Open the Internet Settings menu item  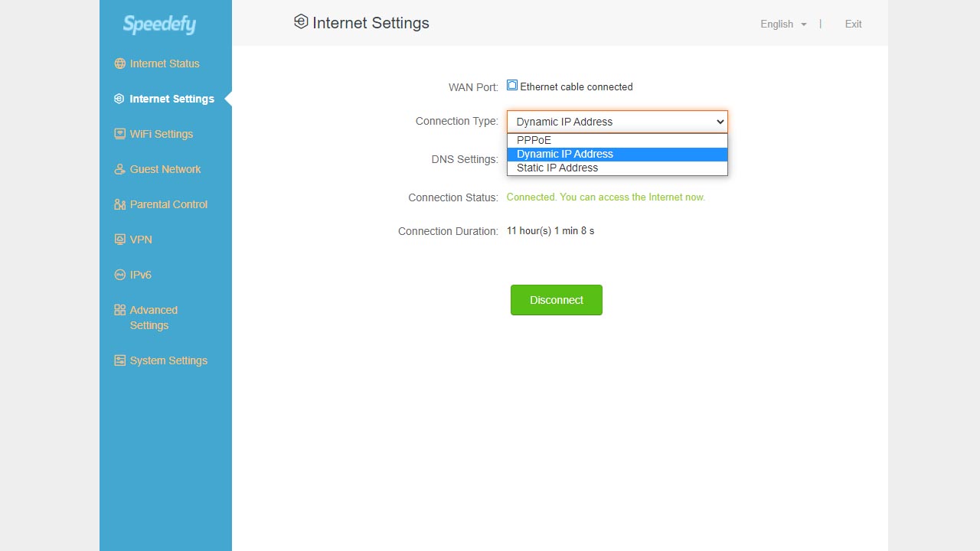[171, 99]
